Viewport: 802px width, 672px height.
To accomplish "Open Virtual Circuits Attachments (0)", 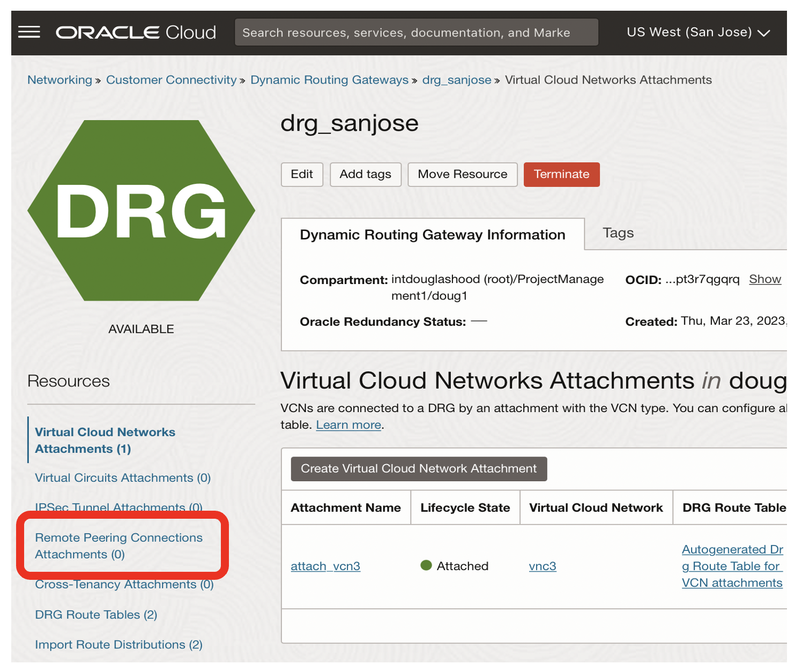I will pyautogui.click(x=123, y=478).
